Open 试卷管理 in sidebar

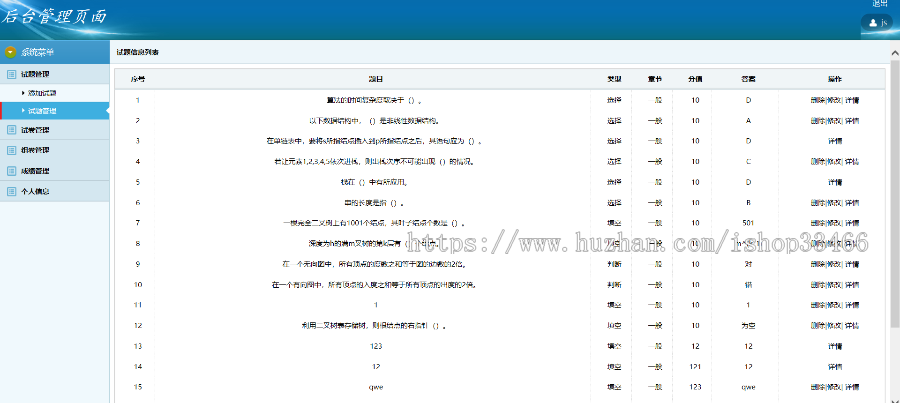coord(55,130)
